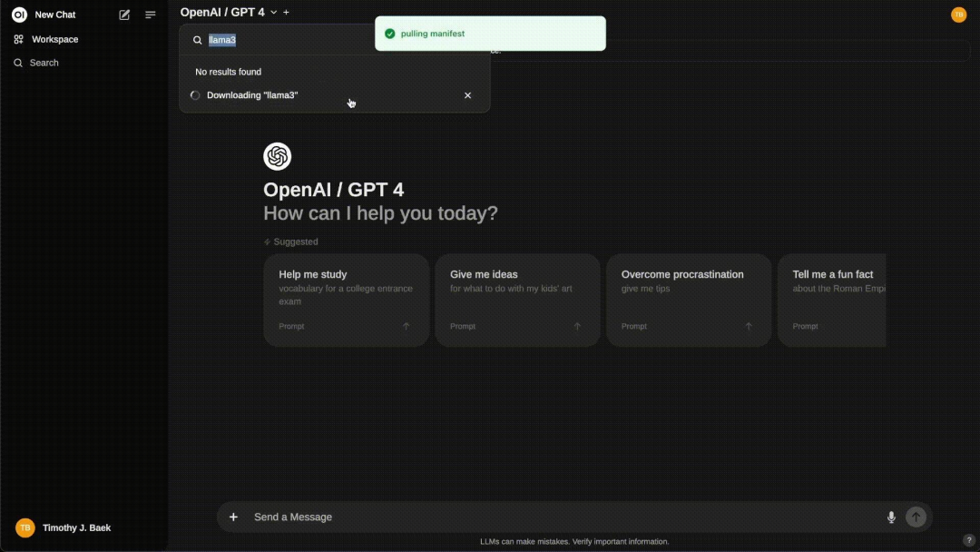Click the New Chat label
This screenshot has width=980, height=552.
[55, 15]
